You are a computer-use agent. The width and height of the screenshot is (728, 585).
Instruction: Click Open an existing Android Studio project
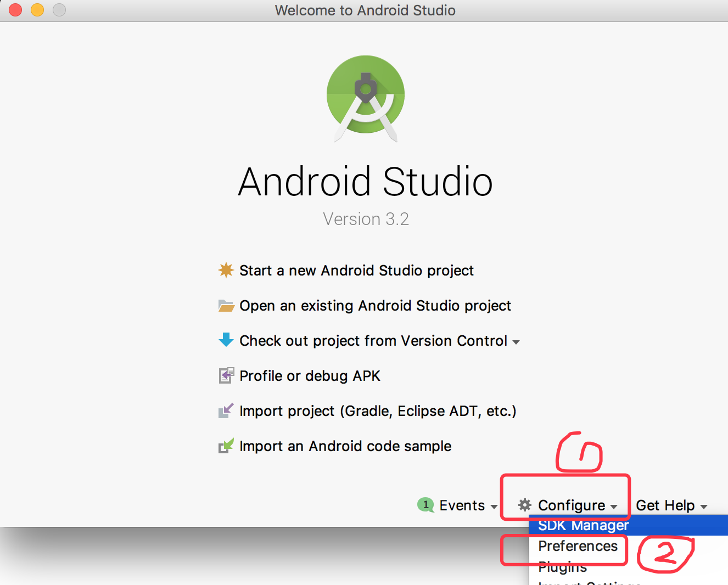pyautogui.click(x=375, y=305)
